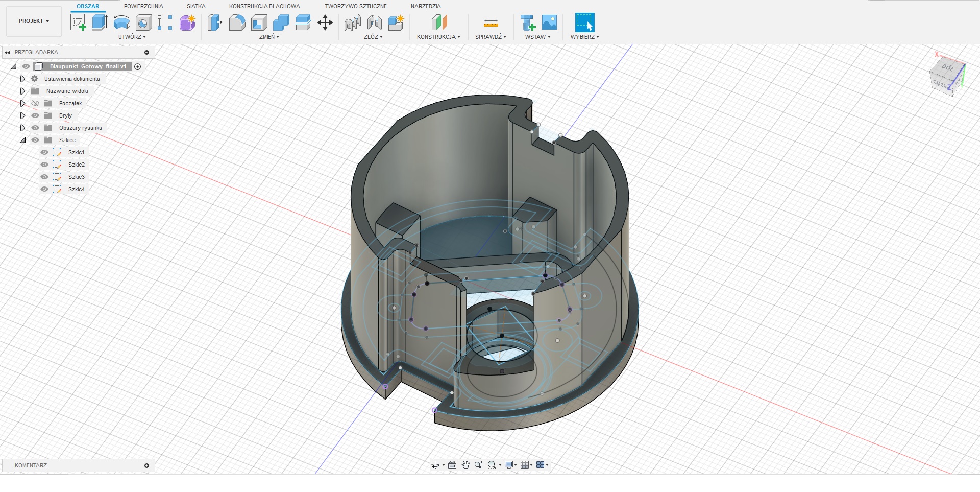
Task: Click the Shell tool icon
Action: click(259, 22)
